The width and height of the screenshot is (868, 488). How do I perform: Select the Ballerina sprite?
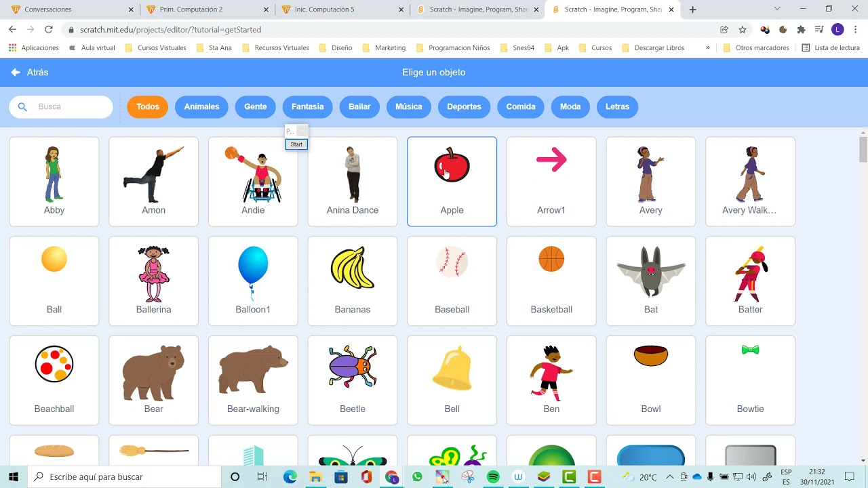click(154, 281)
